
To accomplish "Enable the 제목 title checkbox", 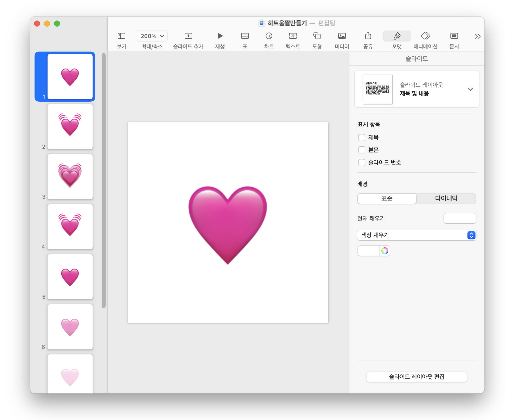I will [362, 137].
